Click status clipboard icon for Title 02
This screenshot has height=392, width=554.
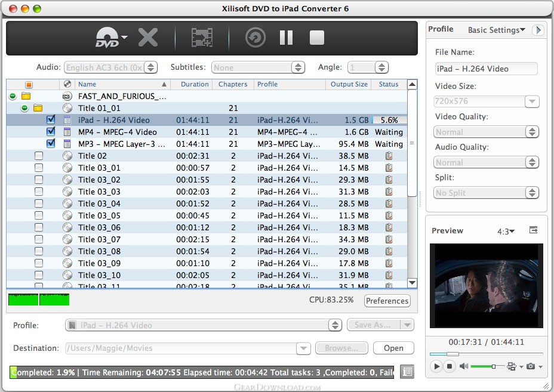[x=389, y=156]
